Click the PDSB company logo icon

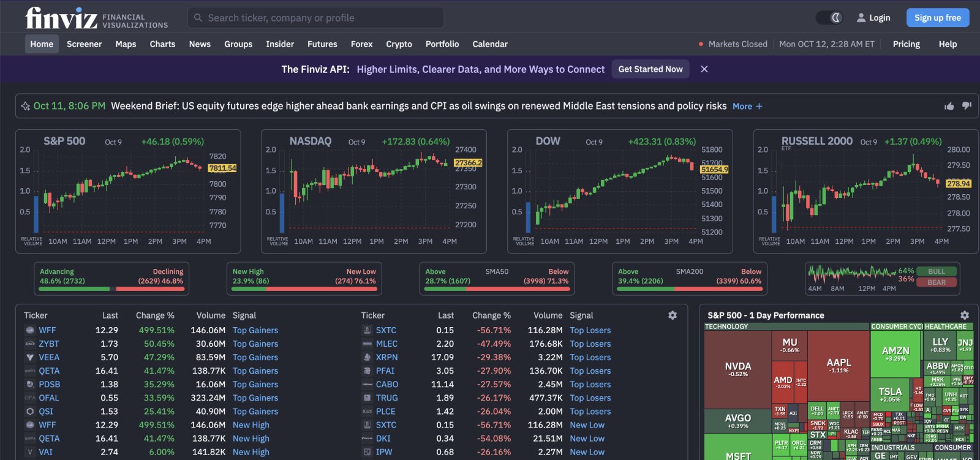tap(29, 384)
